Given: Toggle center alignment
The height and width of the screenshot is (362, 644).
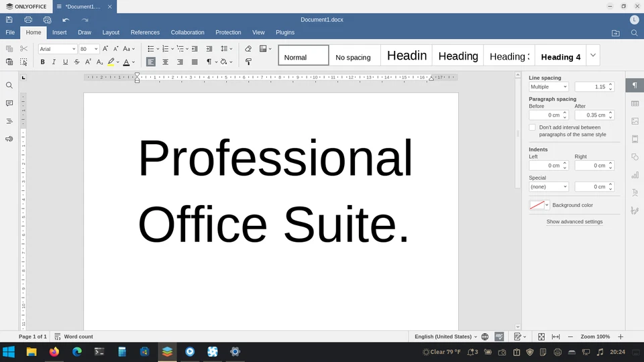Looking at the screenshot, I should (165, 62).
